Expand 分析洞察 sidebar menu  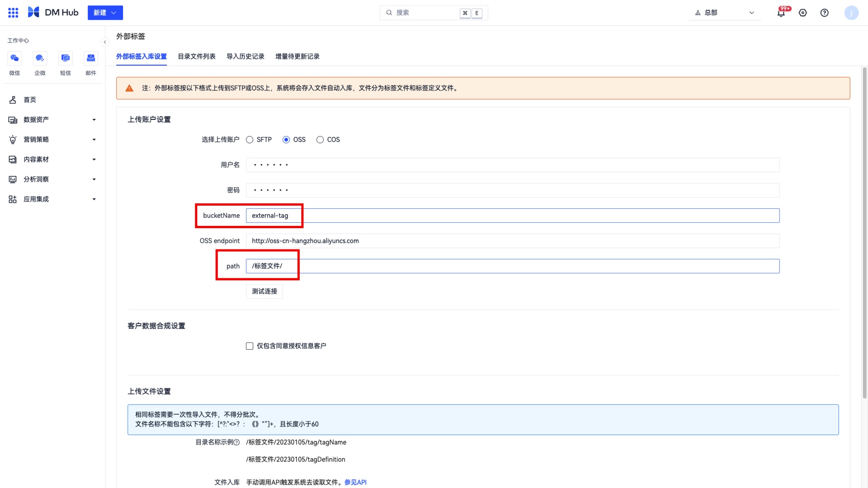click(52, 179)
